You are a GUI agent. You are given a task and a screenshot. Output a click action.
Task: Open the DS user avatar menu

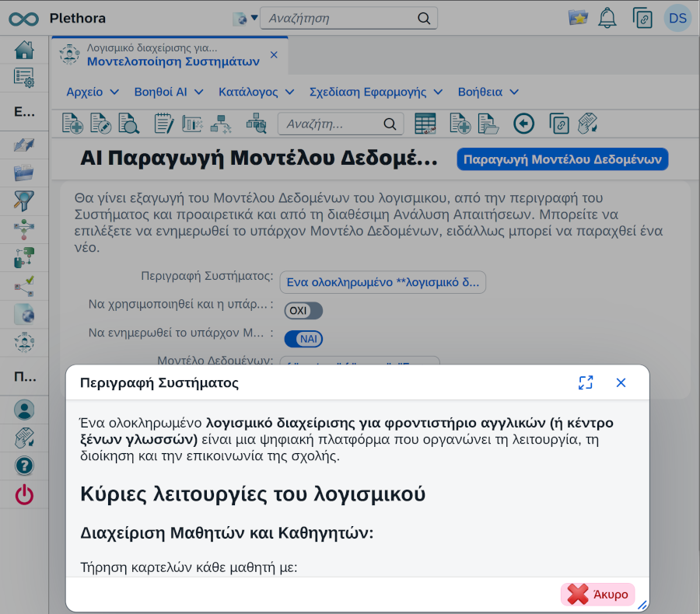point(677,19)
